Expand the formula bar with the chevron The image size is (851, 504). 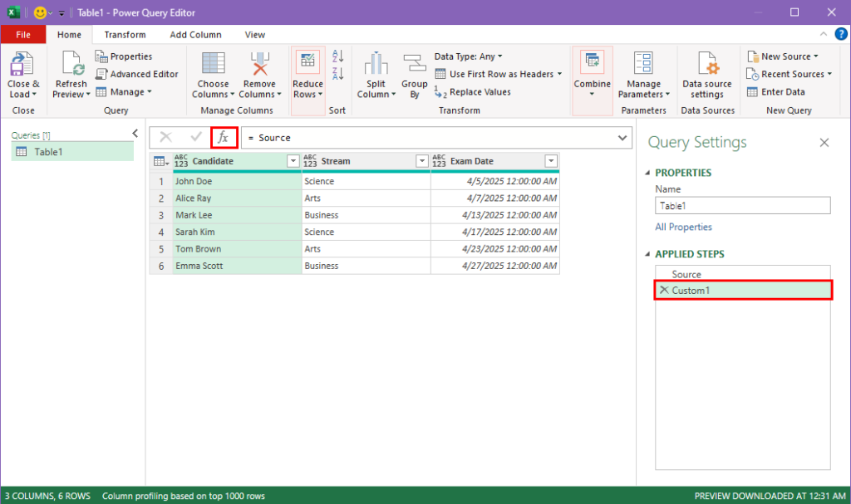(622, 138)
